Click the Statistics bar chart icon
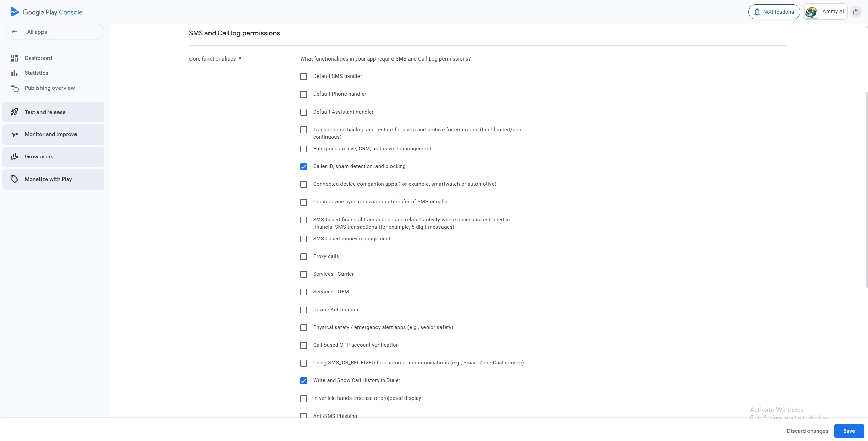Image resolution: width=868 pixels, height=441 pixels. click(x=14, y=73)
